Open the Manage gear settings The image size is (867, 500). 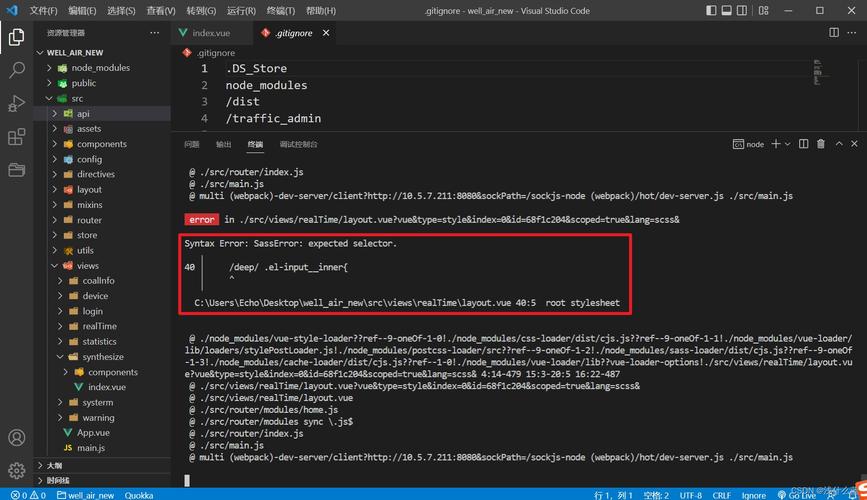[x=17, y=470]
